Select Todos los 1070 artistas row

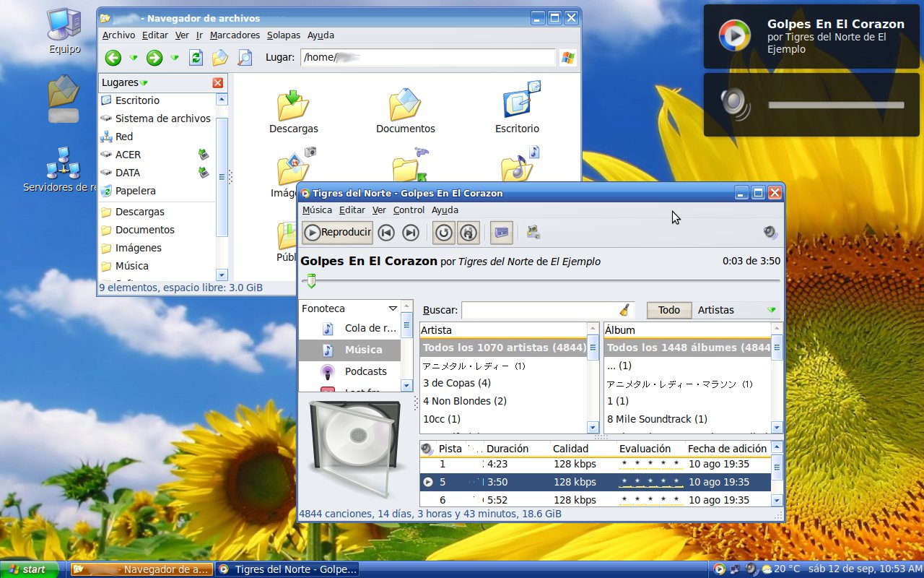coord(504,348)
